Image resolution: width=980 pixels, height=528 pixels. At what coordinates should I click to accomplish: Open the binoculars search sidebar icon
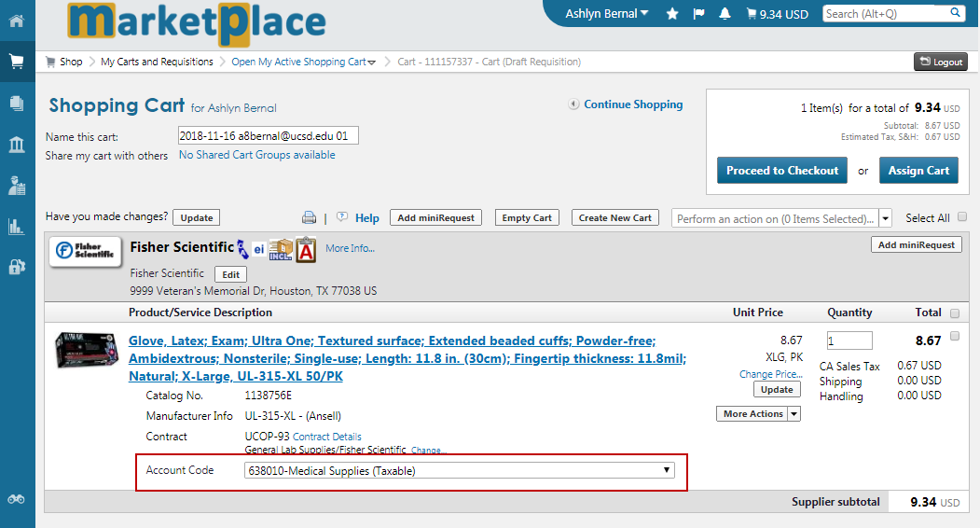pyautogui.click(x=16, y=499)
